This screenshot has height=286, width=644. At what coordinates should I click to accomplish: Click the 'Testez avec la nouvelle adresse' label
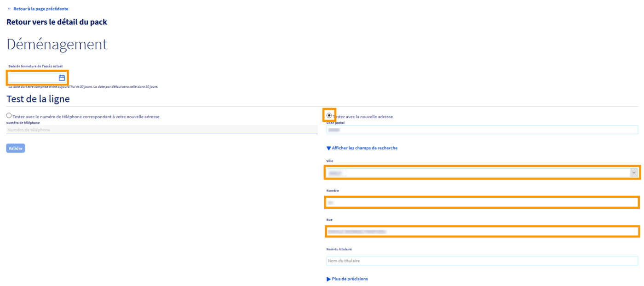(x=364, y=117)
